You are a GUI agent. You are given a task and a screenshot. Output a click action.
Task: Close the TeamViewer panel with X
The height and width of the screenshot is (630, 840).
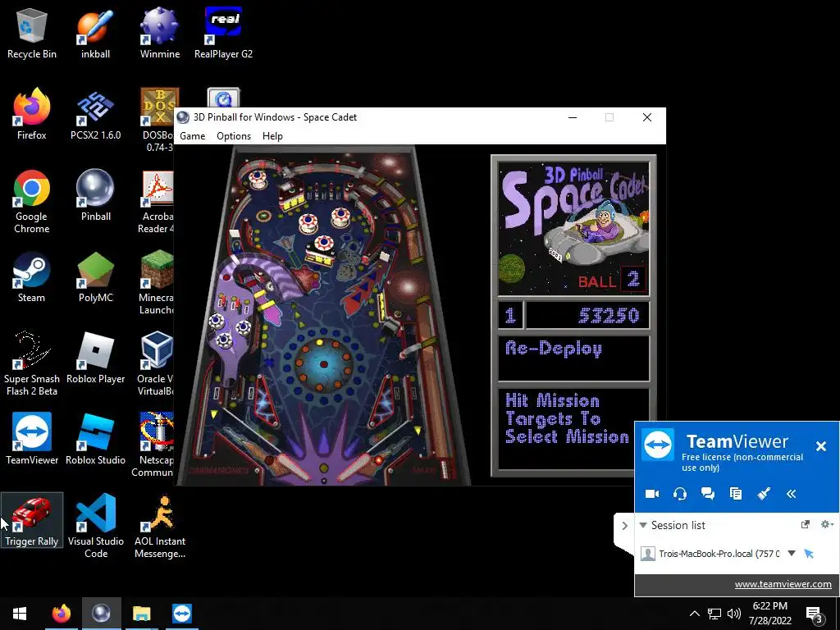tap(820, 446)
